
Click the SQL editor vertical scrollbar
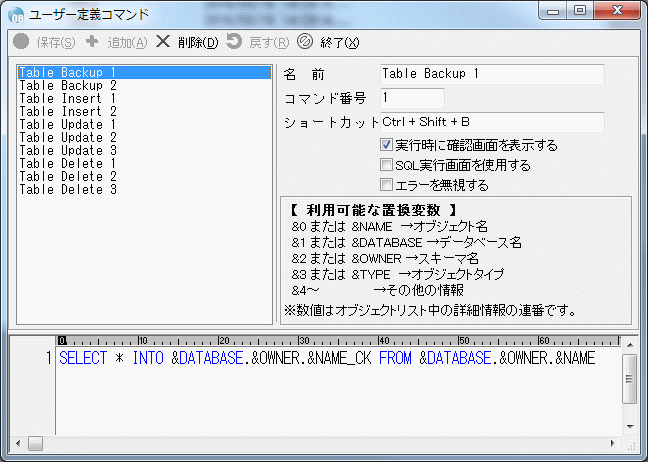click(x=628, y=390)
